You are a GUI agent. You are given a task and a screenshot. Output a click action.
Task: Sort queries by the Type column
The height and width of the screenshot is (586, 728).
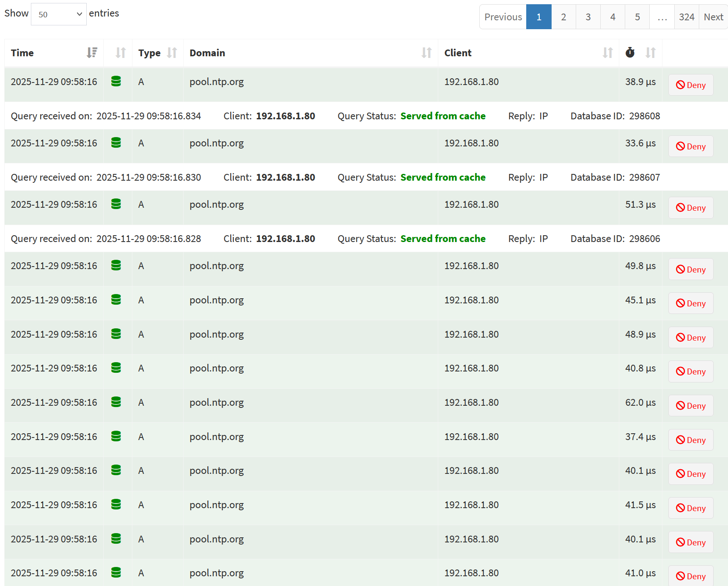coord(172,52)
